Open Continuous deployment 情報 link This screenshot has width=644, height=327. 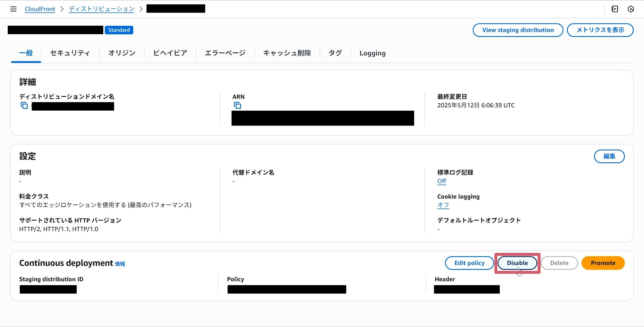120,264
